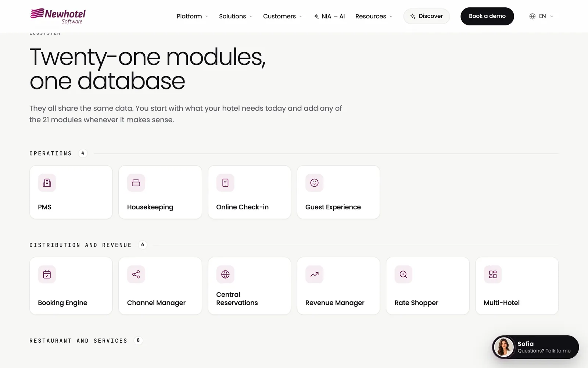Open the Sofia chat widget
588x368 pixels.
(535, 347)
